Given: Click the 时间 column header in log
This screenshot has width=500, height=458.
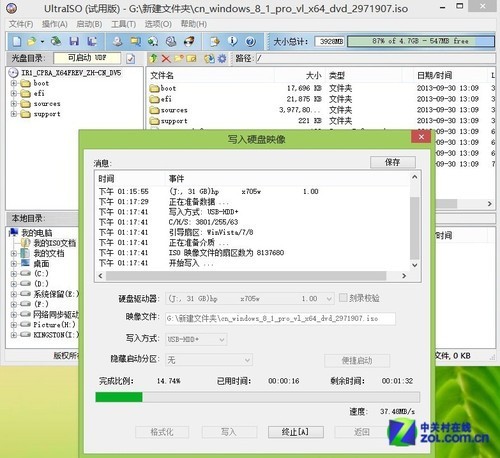Looking at the screenshot, I should (x=106, y=179).
